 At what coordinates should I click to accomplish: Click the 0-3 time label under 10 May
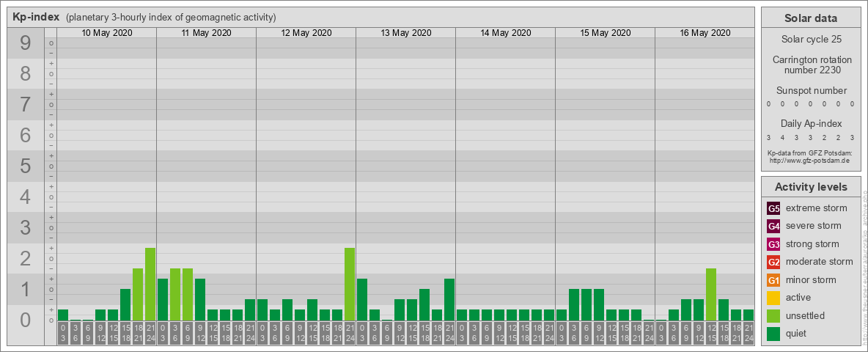tap(63, 334)
